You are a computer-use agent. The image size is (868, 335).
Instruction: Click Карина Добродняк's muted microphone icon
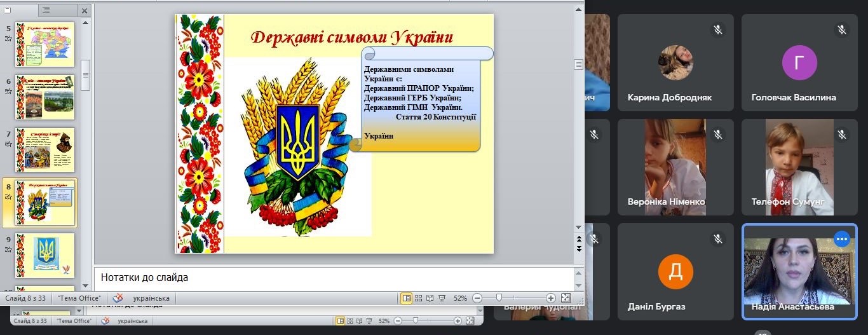[718, 29]
